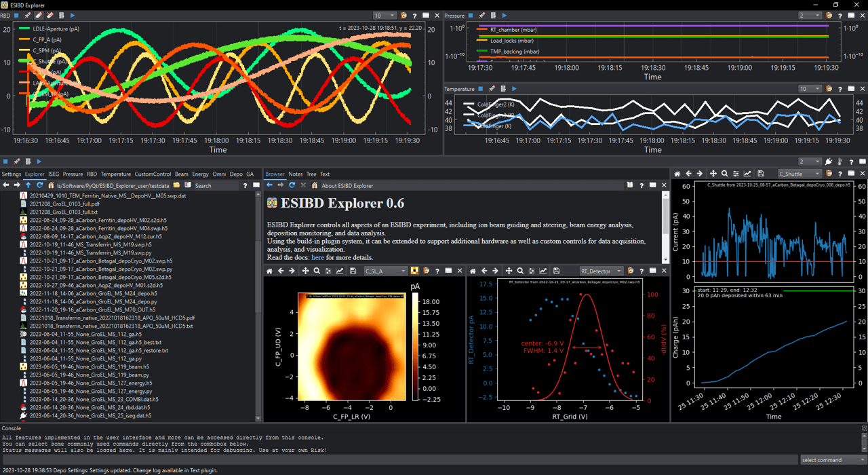The width and height of the screenshot is (868, 475).
Task: Click the 'here' documentation link
Action: point(317,258)
